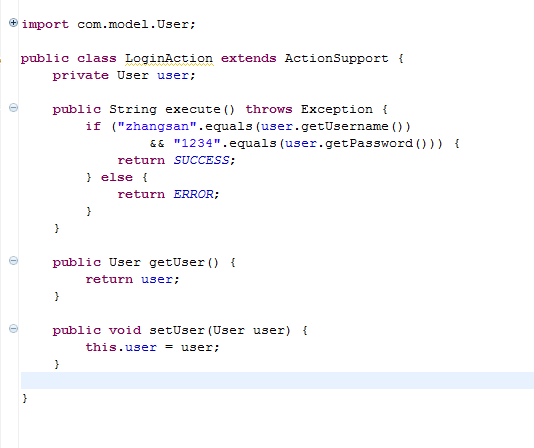Click the ActionSupport superclass name

(x=336, y=59)
